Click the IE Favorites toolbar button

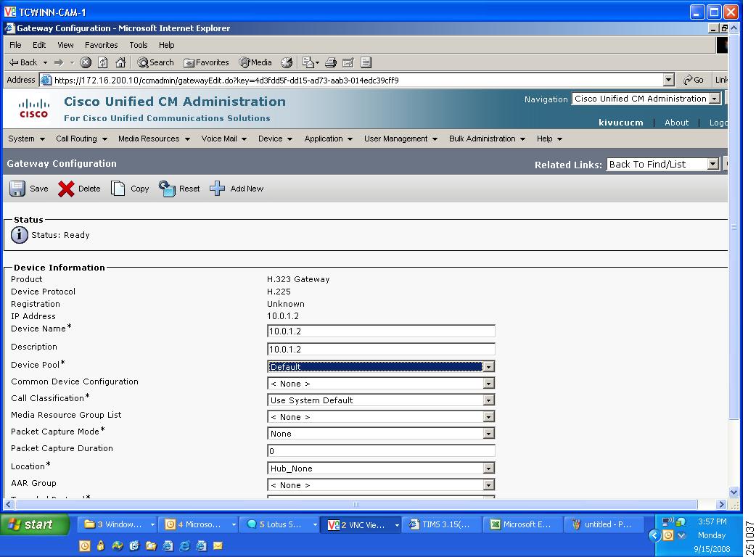206,62
